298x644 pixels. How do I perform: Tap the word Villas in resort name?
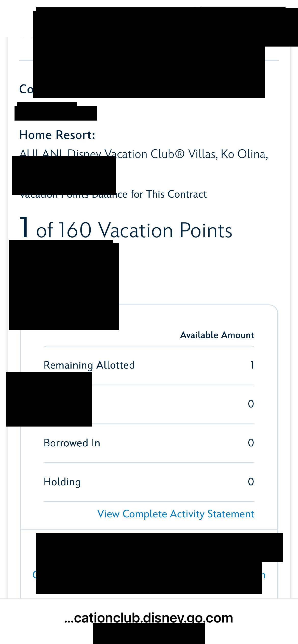(203, 154)
